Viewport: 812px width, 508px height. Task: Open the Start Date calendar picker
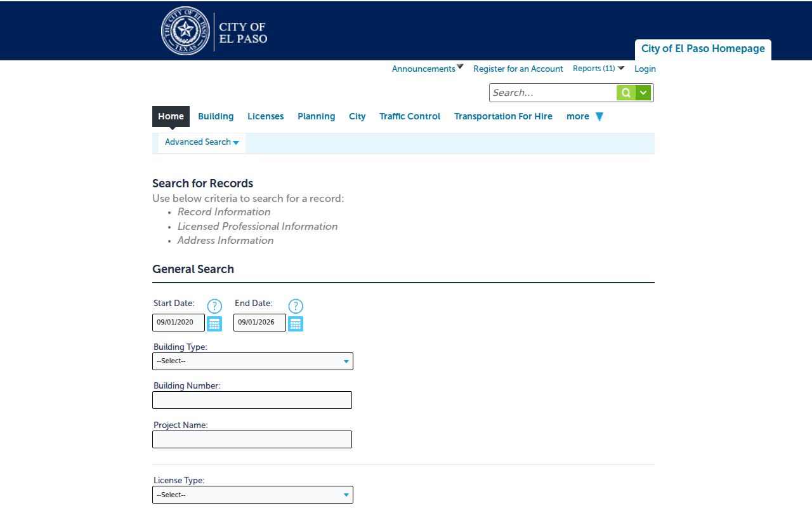point(214,324)
